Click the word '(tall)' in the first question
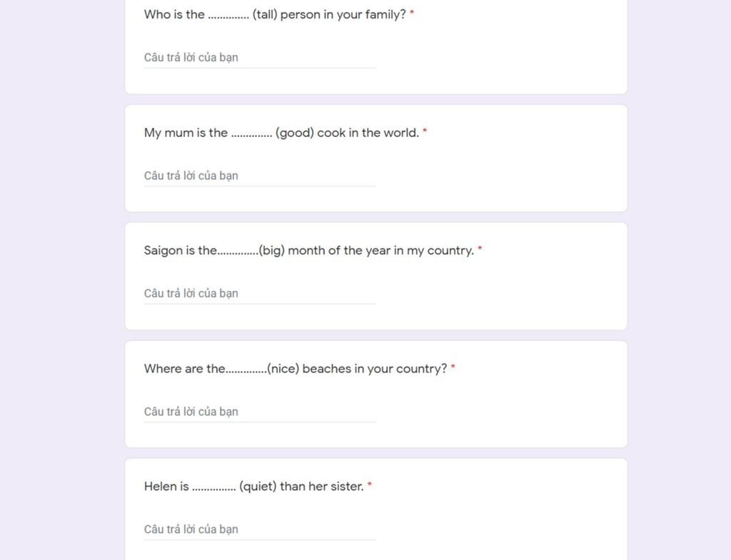 265,14
